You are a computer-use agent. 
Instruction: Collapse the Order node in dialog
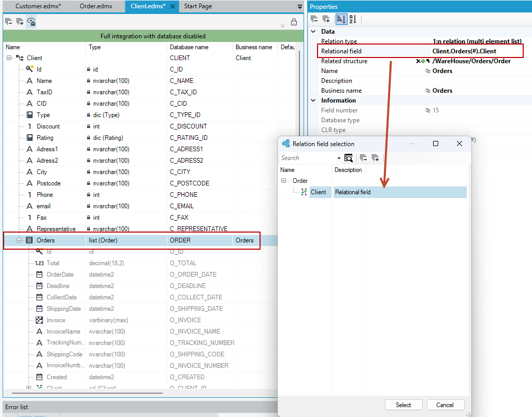click(284, 180)
